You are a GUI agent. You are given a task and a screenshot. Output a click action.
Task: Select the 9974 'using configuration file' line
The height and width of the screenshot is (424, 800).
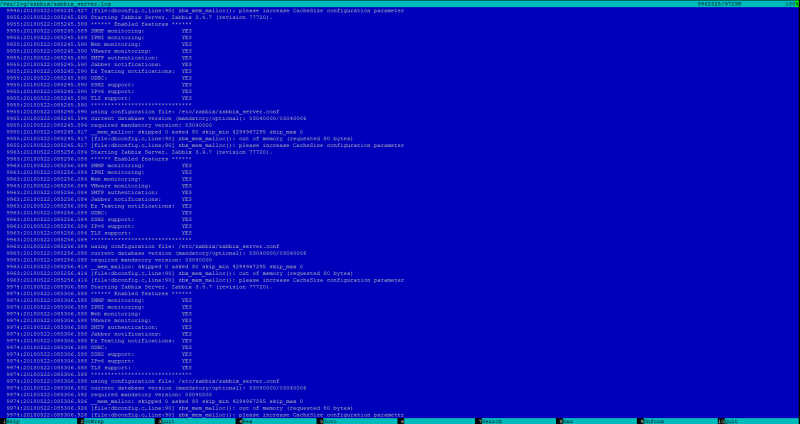[143, 381]
